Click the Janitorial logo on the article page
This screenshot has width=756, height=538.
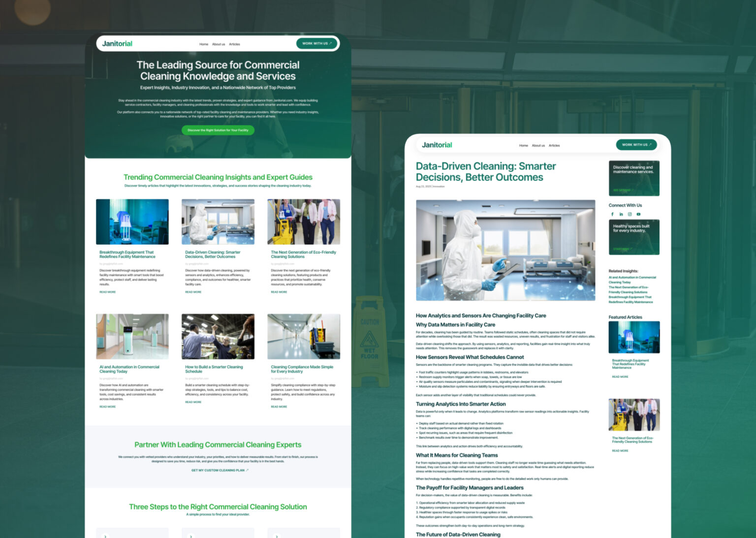pyautogui.click(x=437, y=145)
